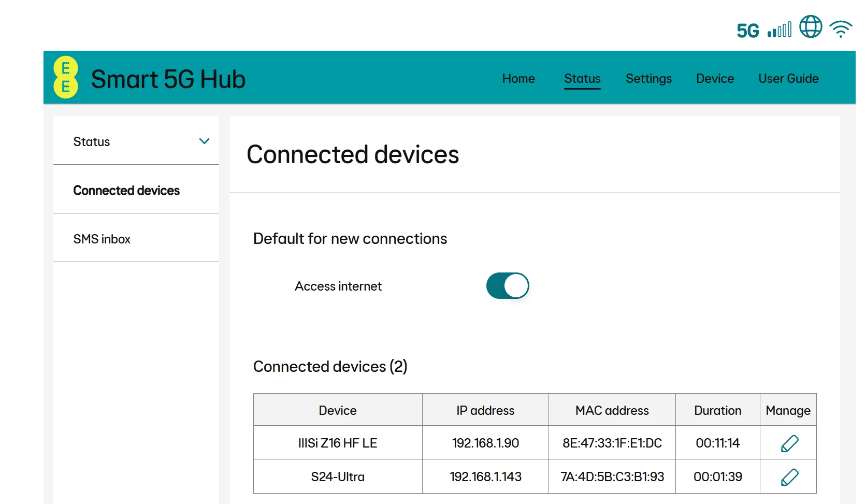Click the signal strength bars icon
Viewport: 866px width, 504px height.
(780, 30)
